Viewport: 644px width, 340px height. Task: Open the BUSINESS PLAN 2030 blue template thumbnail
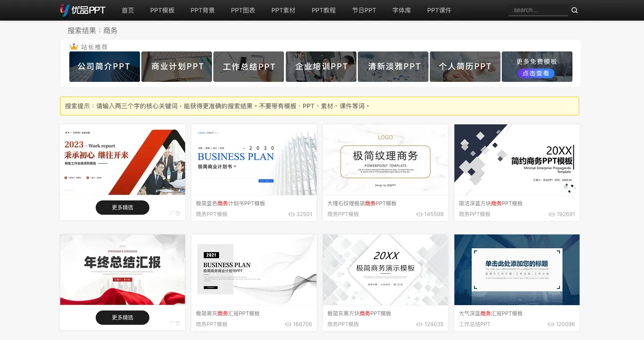click(x=254, y=160)
